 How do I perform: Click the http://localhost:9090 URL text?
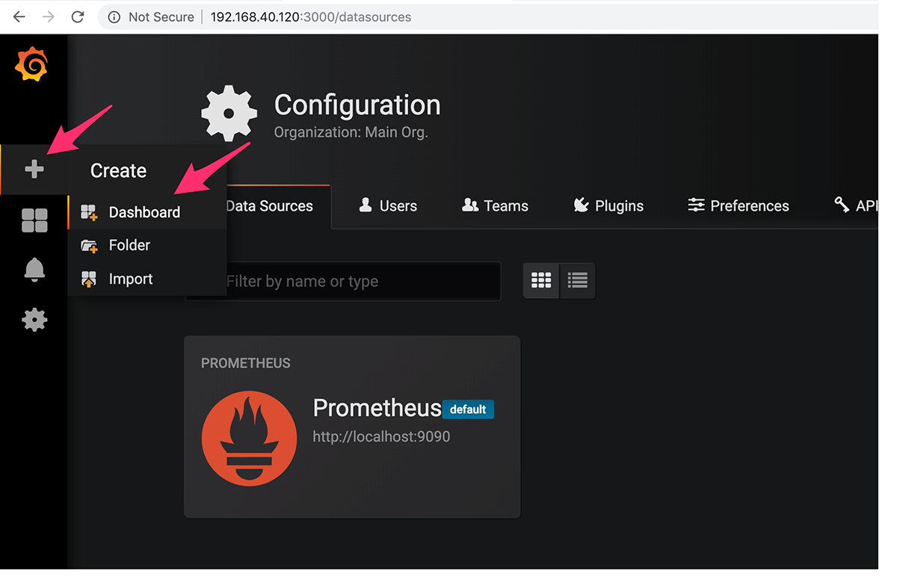point(381,436)
